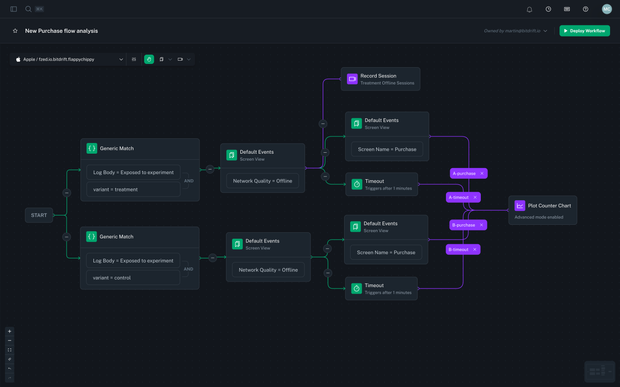Zoom out with the minus canvas control
This screenshot has height=387, width=620.
(x=9, y=340)
